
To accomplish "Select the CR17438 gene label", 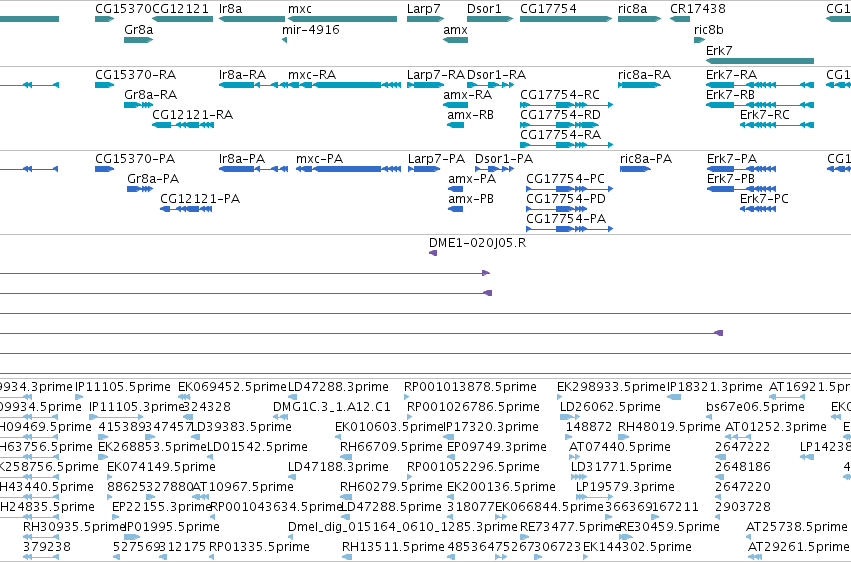I will (697, 9).
